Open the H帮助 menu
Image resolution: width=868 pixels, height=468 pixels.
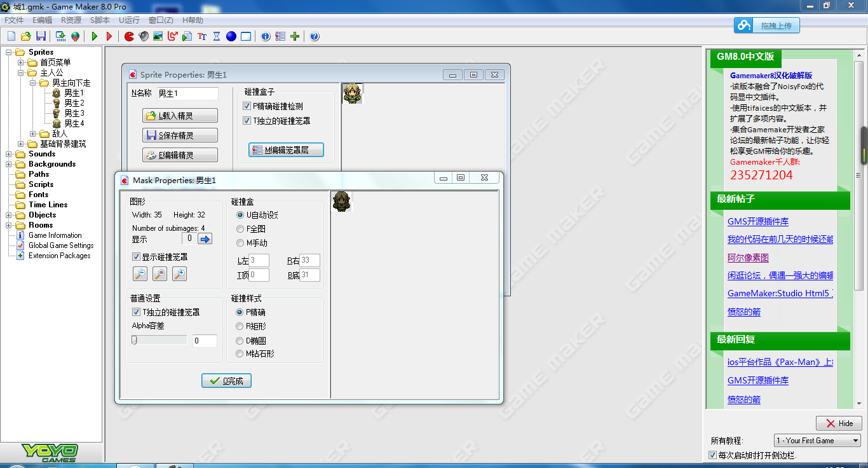tap(193, 20)
